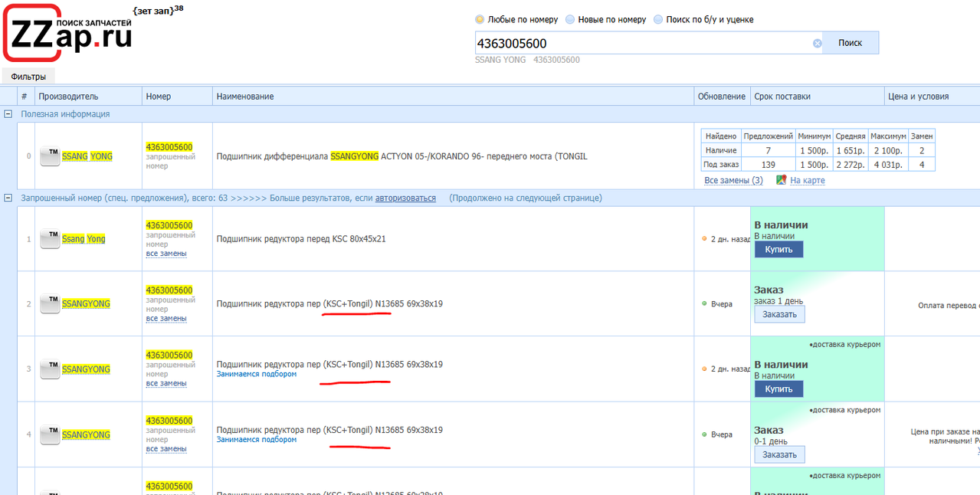This screenshot has width=980, height=495.
Task: Click the '139' offers count cell
Action: tap(768, 164)
